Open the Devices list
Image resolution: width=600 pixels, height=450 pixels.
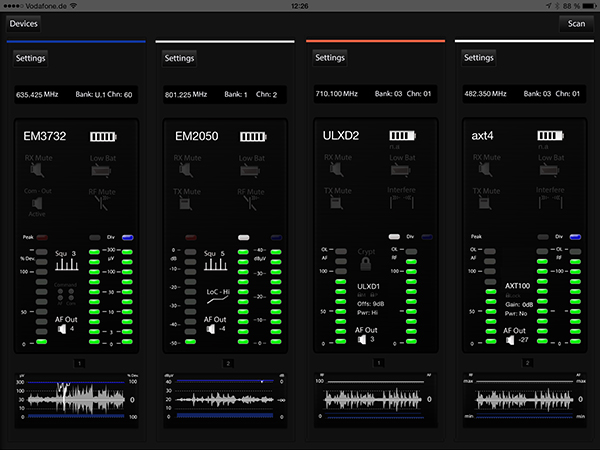(24, 23)
